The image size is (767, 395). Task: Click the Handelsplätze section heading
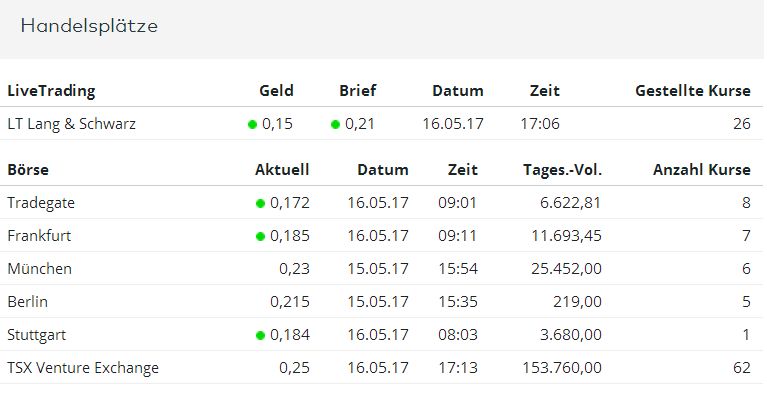89,25
